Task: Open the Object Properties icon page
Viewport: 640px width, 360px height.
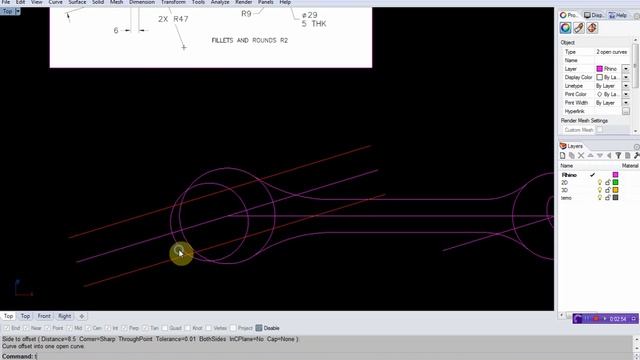Action: 565,28
